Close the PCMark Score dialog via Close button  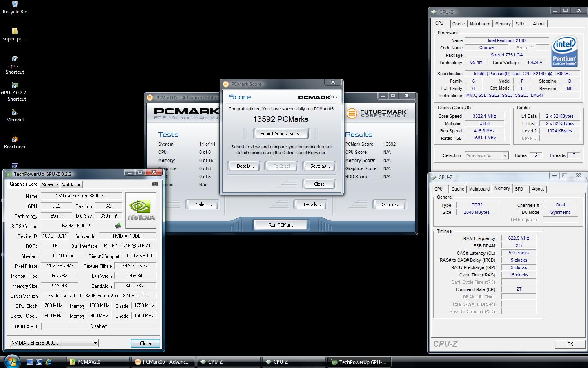pyautogui.click(x=319, y=184)
